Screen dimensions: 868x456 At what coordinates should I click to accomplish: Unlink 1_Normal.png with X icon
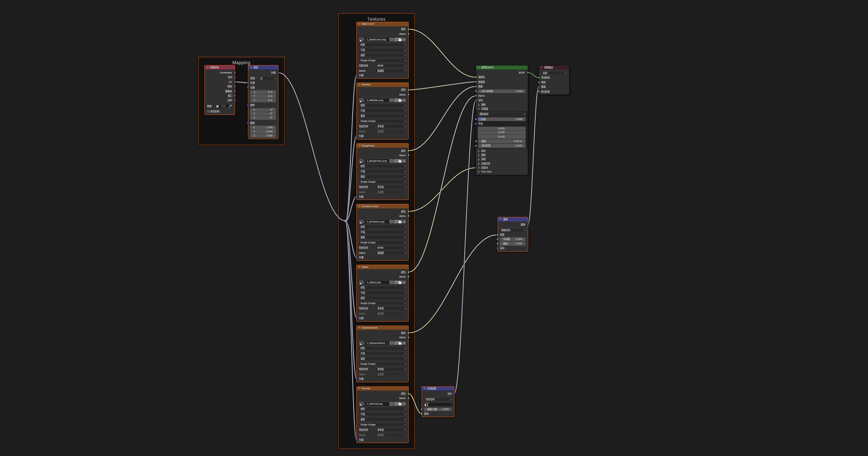pos(404,404)
